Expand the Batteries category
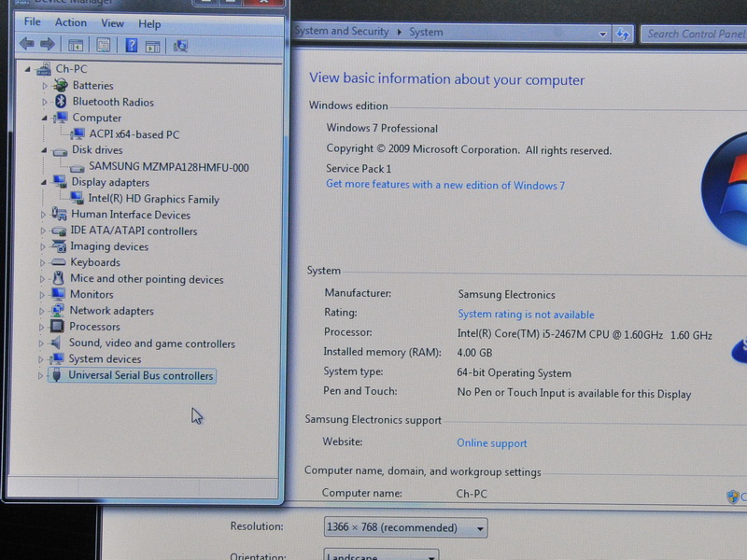 click(44, 86)
